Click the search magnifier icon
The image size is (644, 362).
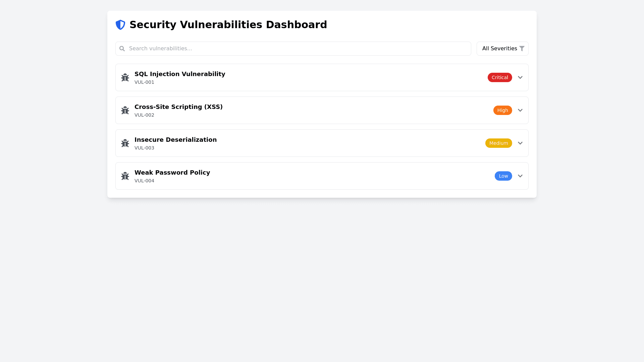(122, 49)
